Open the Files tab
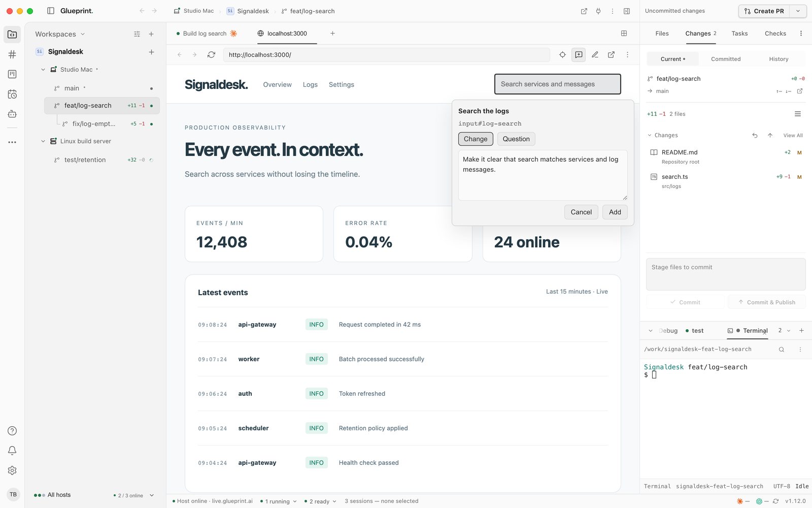The image size is (812, 508). (662, 34)
